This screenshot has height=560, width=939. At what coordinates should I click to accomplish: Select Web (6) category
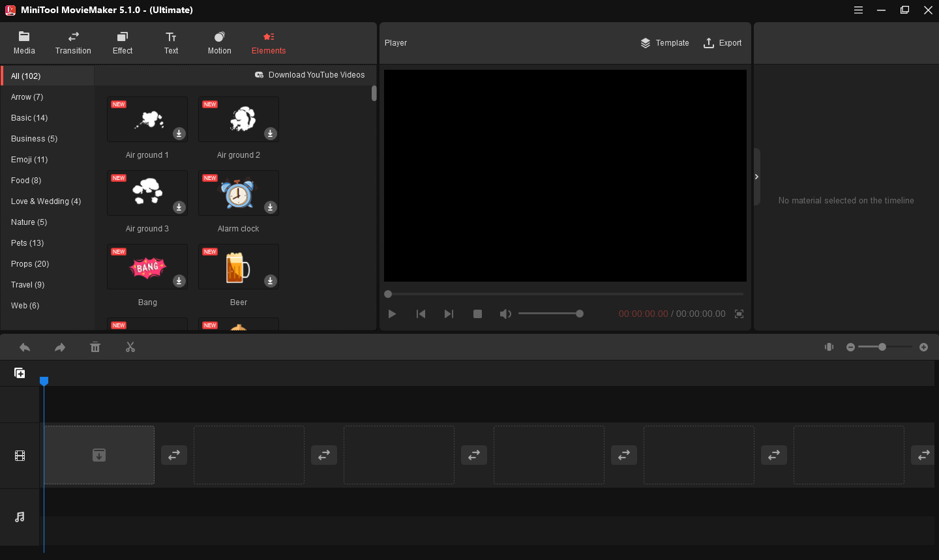[48, 306]
